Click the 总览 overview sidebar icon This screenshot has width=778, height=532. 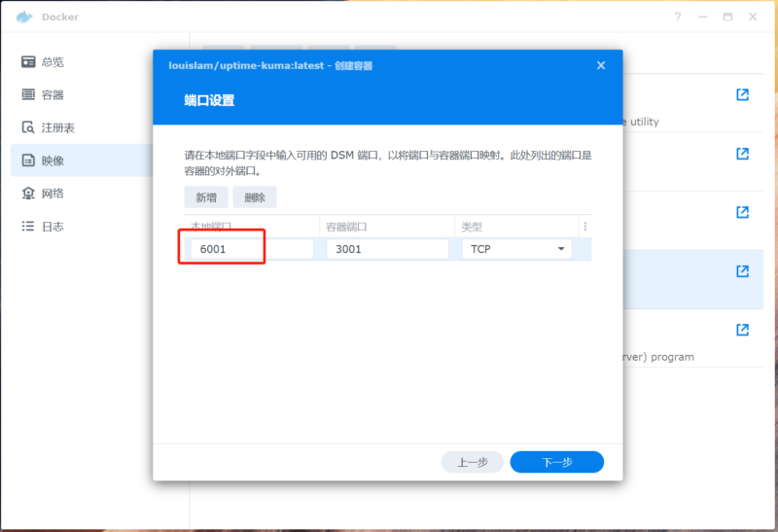pyautogui.click(x=28, y=61)
